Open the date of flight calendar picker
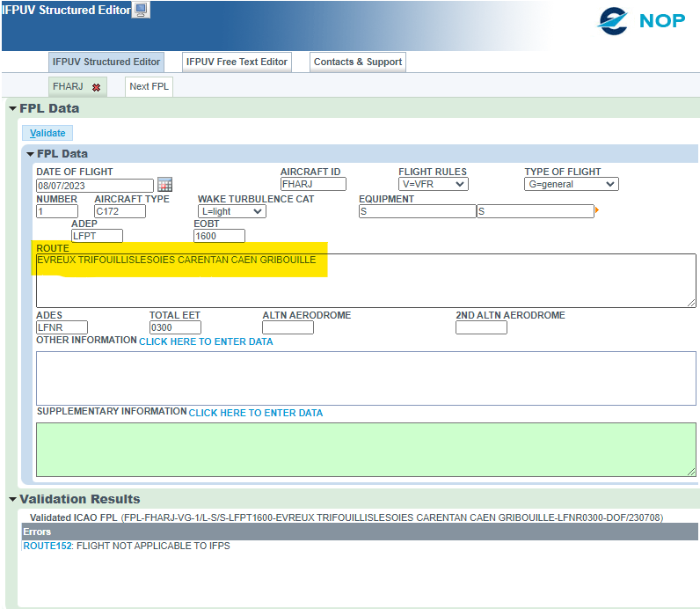Screen dimensions: 700x609 click(x=164, y=185)
